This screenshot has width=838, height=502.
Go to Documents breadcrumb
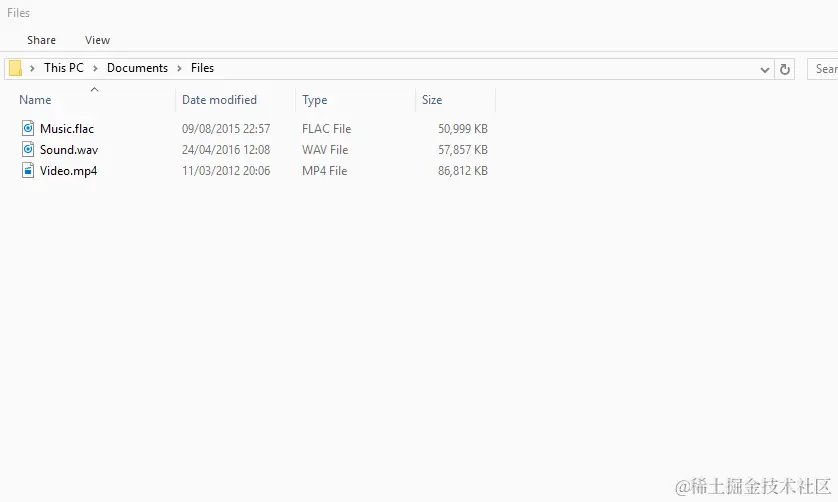[137, 68]
